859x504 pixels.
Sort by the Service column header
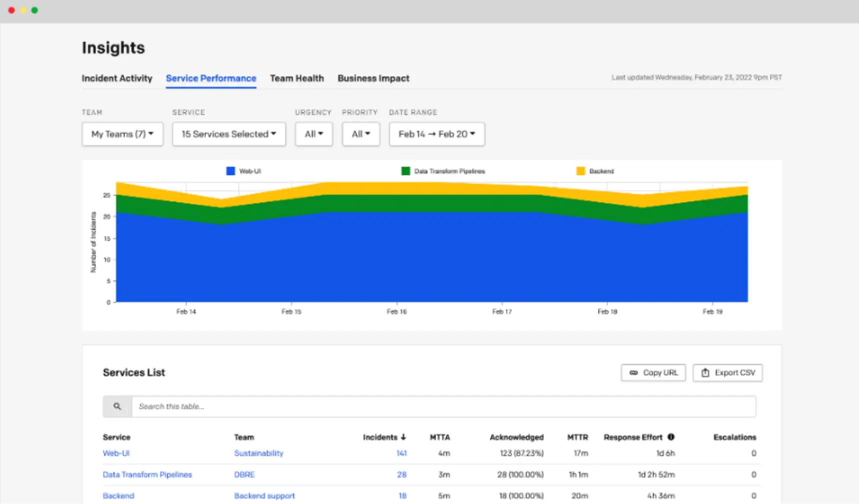(x=116, y=437)
